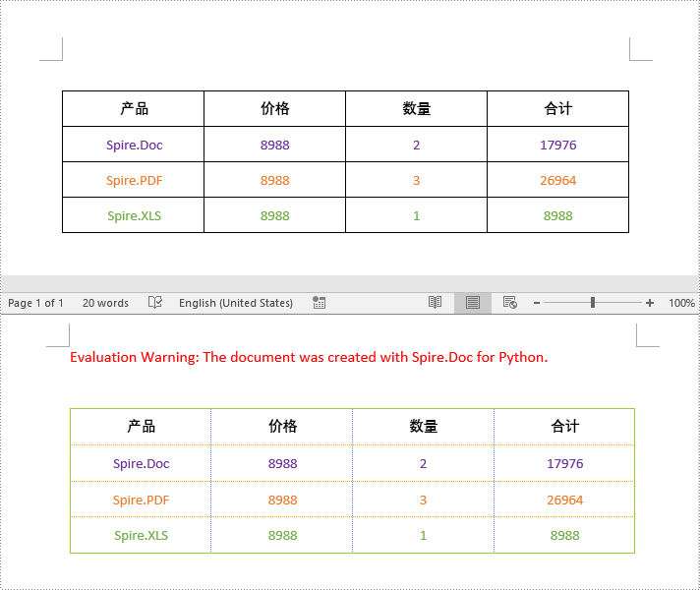The height and width of the screenshot is (590, 700).
Task: Click 17976 cell in the black-bordered table
Action: 558,146
